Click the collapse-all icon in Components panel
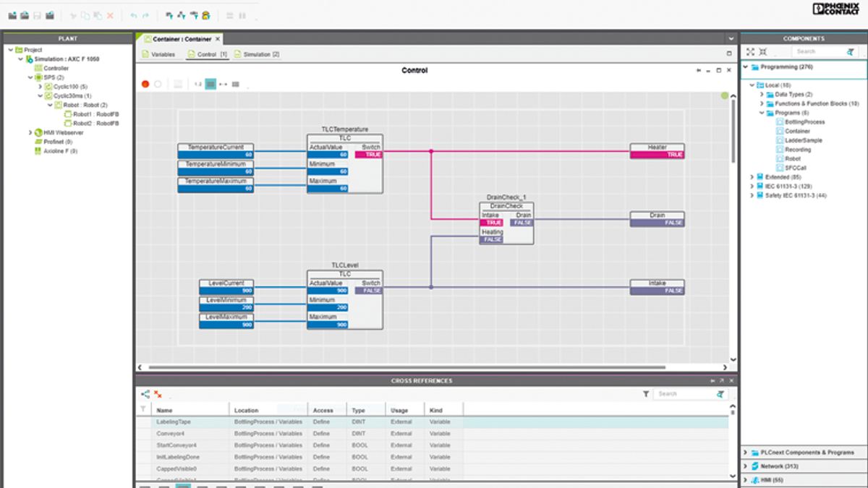Screen dimensions: 868x488 (763, 51)
